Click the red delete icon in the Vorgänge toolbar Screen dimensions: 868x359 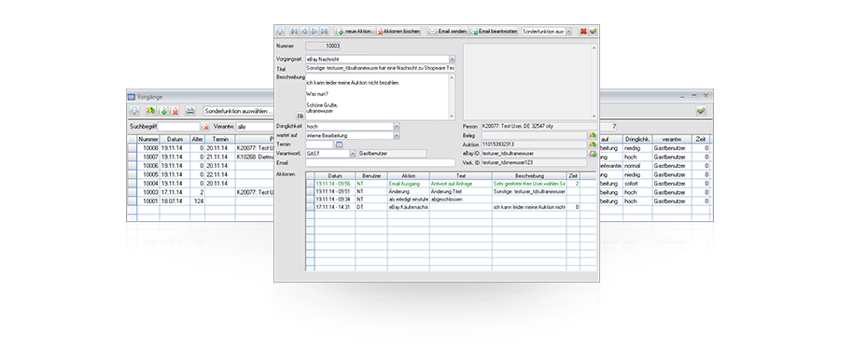pos(175,111)
